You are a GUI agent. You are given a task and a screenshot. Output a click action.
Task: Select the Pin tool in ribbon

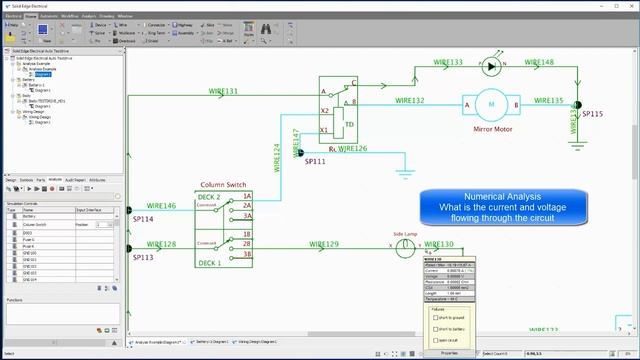(95, 41)
